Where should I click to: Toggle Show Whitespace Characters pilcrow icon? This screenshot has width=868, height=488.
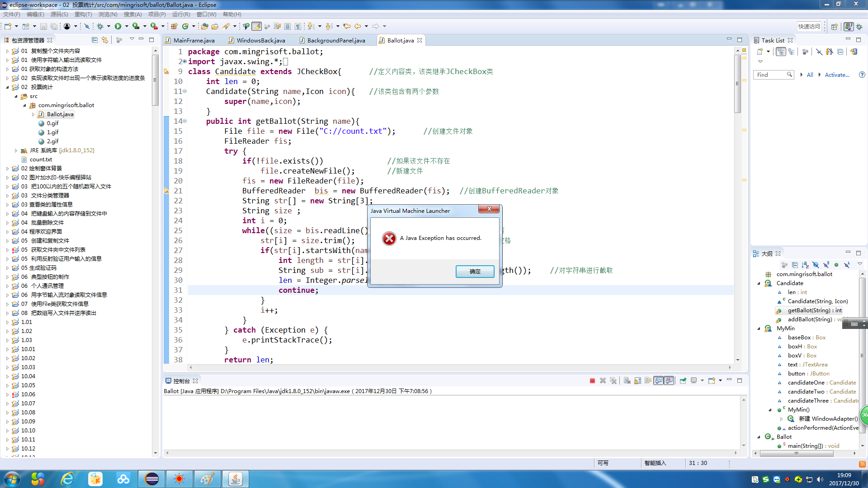(x=298, y=26)
